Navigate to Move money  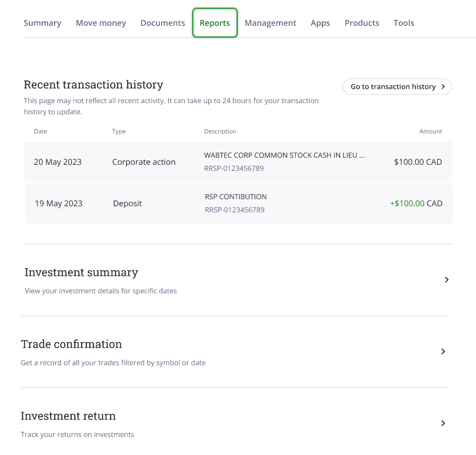(101, 23)
